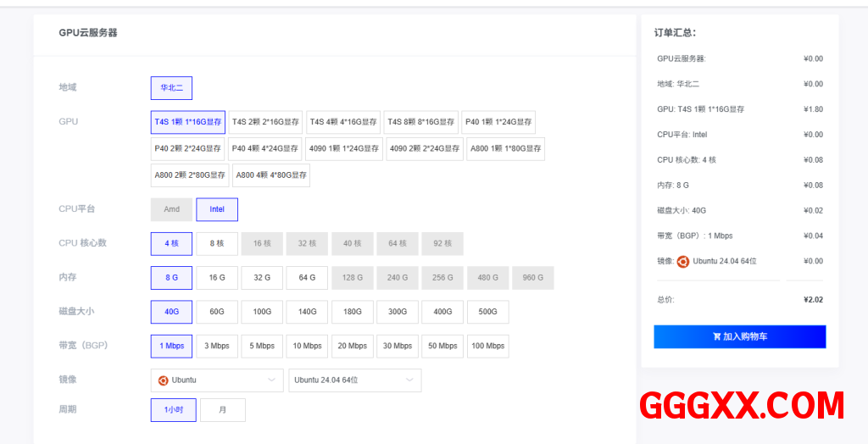Select the Amd CPU platform option
The width and height of the screenshot is (868, 444).
(x=171, y=209)
